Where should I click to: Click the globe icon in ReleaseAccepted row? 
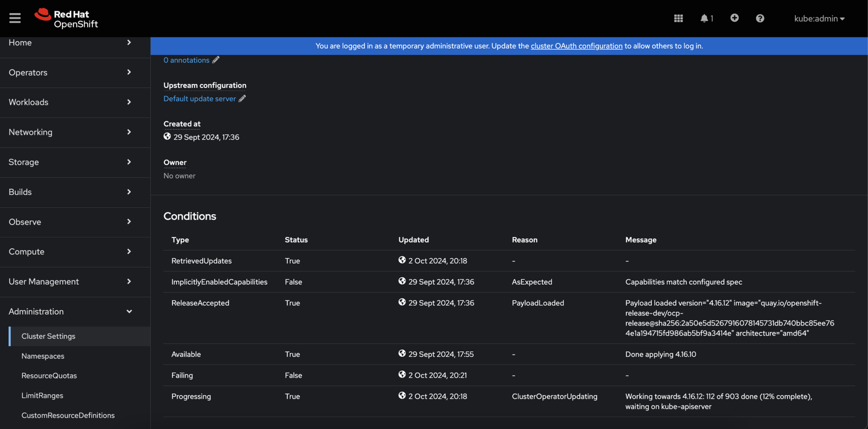(x=402, y=303)
